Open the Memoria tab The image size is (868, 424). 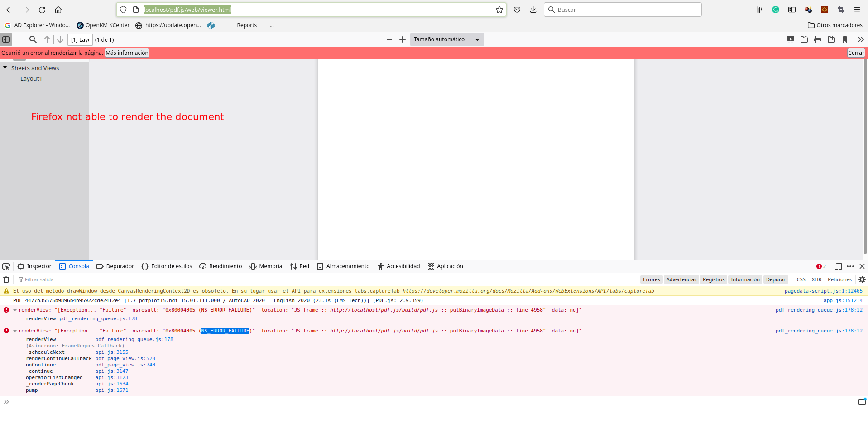point(266,266)
